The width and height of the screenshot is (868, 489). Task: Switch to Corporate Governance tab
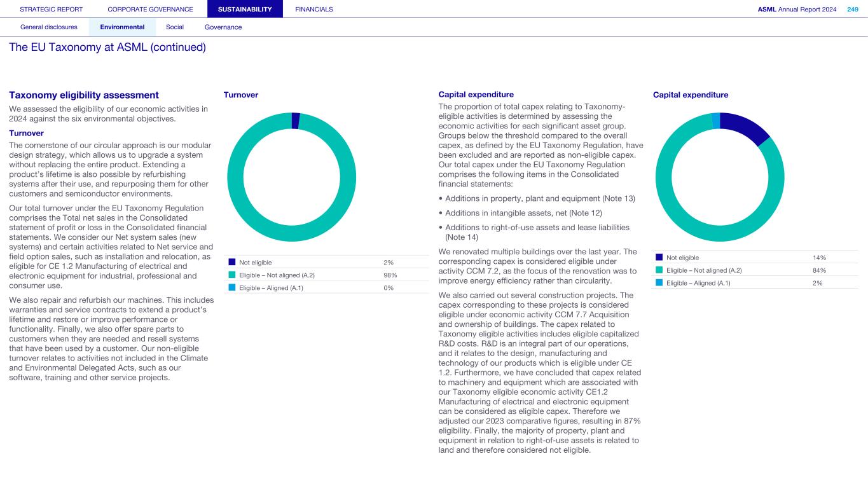150,9
